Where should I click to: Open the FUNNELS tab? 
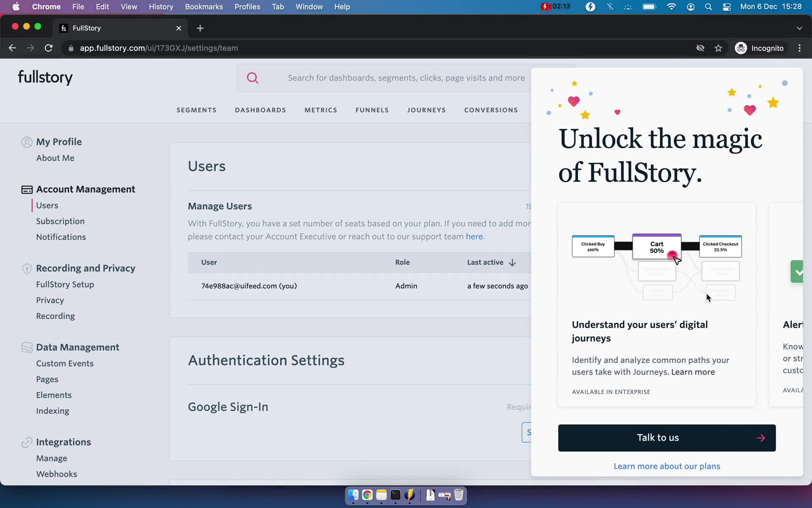coord(372,110)
